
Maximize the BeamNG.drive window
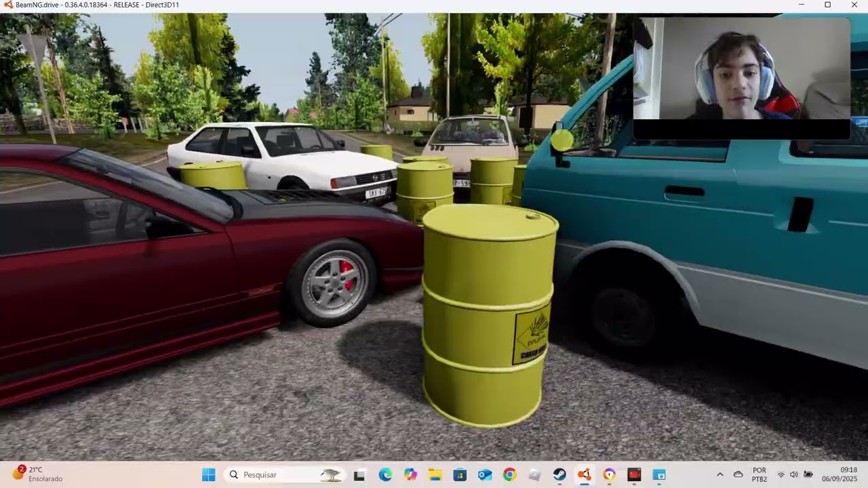[x=827, y=5]
